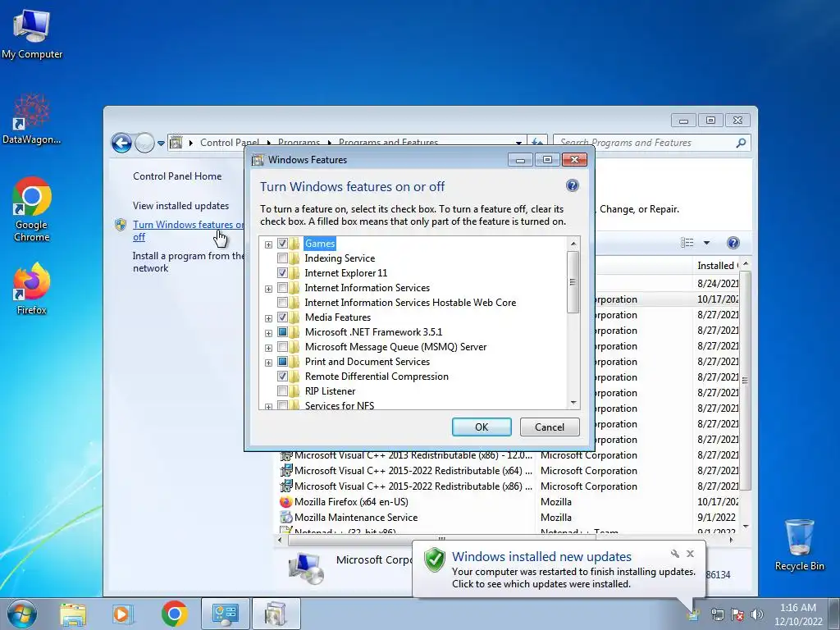This screenshot has height=630, width=840.
Task: Uncheck Remote Differential Compression checkbox
Action: 282,376
